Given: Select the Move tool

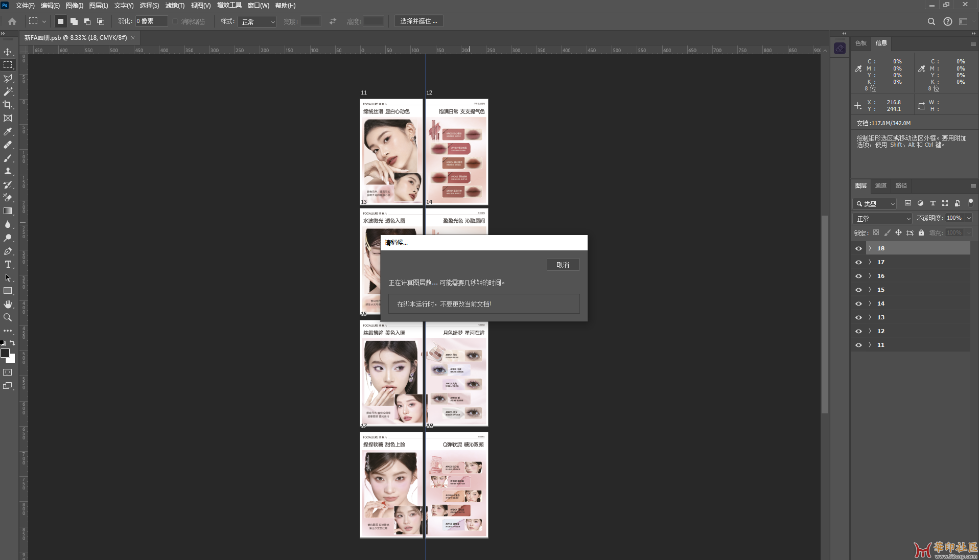Looking at the screenshot, I should pos(8,52).
